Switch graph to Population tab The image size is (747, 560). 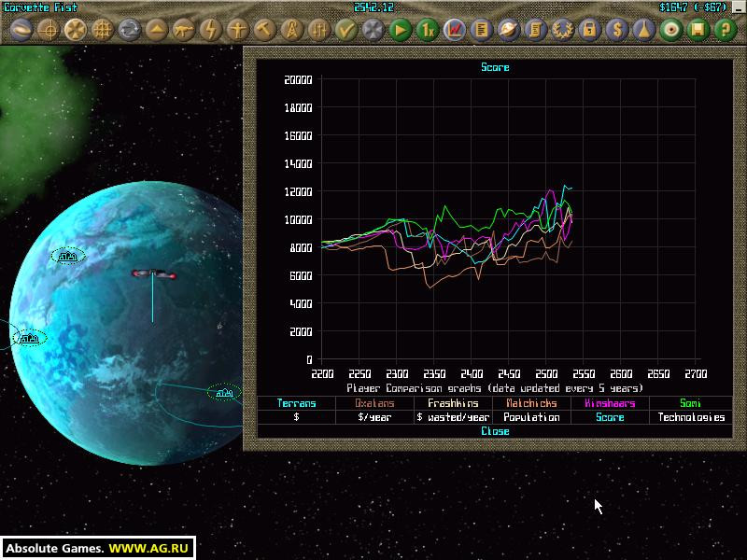[531, 417]
